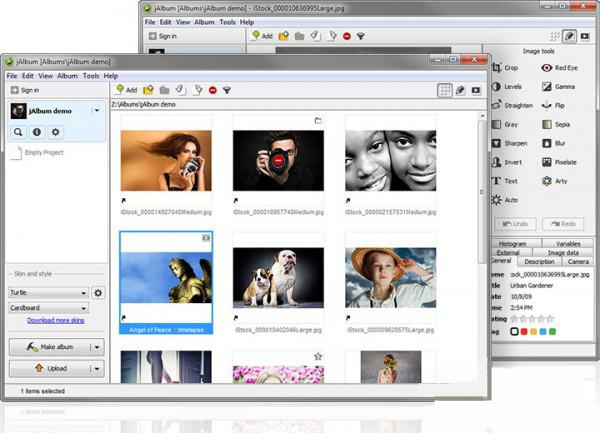The image size is (600, 433).
Task: Click the Download more skins link
Action: [x=55, y=320]
